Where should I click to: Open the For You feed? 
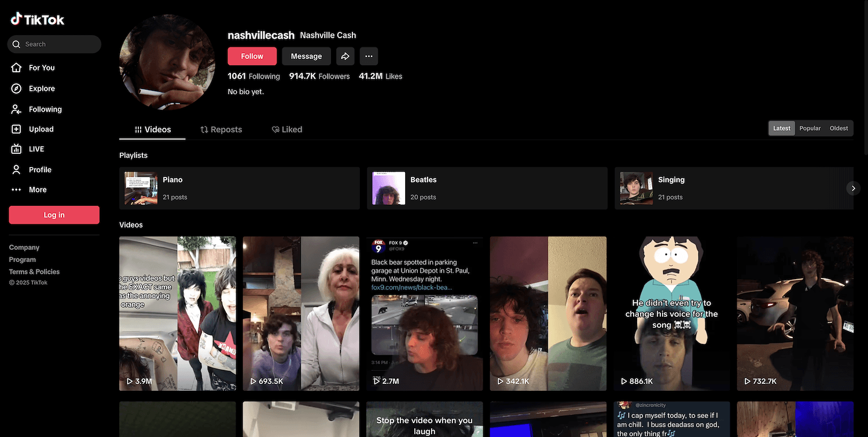[x=42, y=68]
